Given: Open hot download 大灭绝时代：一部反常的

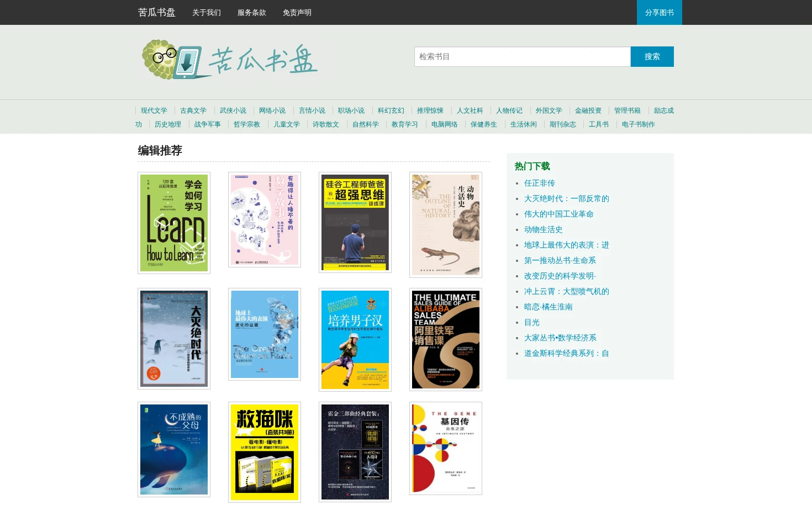Looking at the screenshot, I should tap(567, 198).
